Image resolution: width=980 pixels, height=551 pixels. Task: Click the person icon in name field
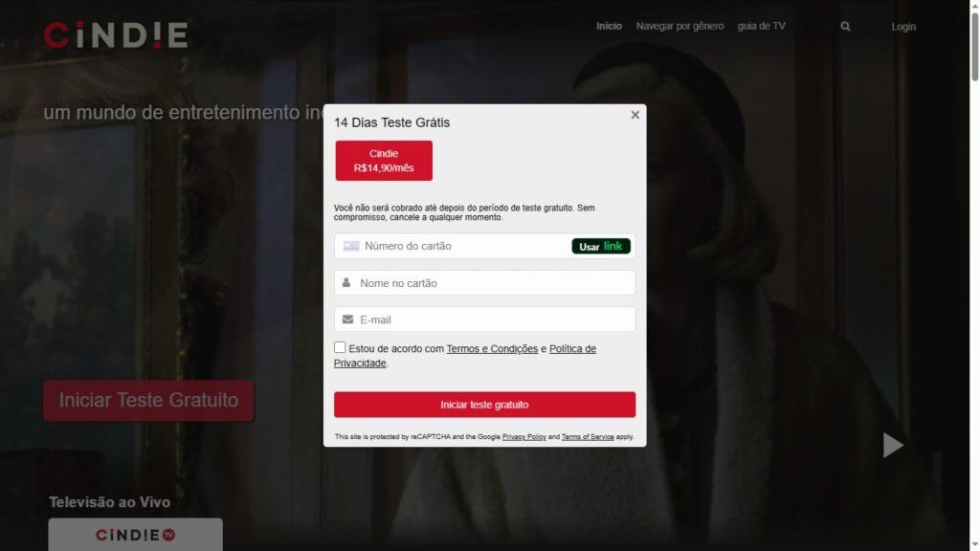click(x=346, y=282)
